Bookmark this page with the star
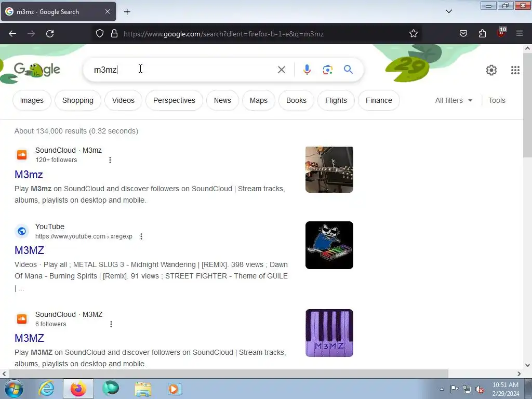532x399 pixels. 413,34
